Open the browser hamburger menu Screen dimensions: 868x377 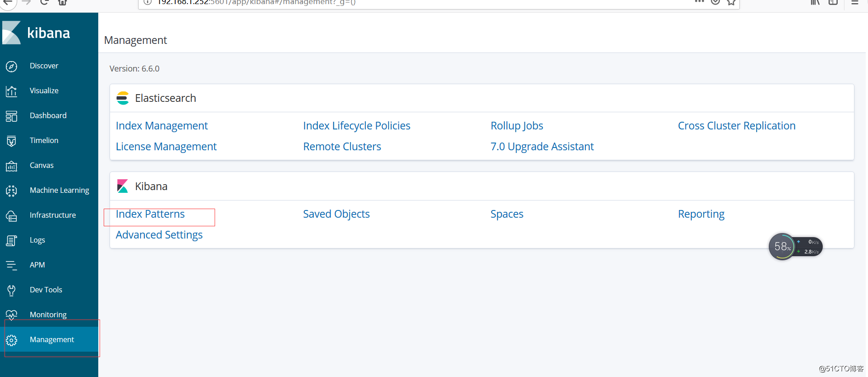click(x=855, y=2)
